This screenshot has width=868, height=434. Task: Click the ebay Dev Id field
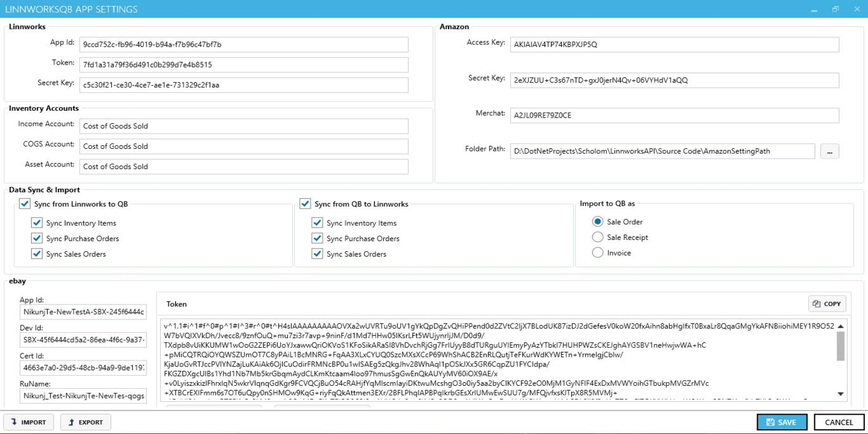point(83,340)
